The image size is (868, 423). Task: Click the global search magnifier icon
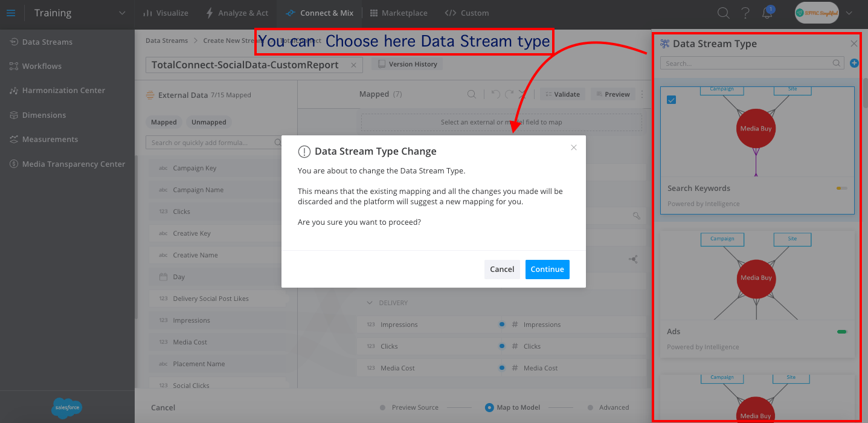(723, 13)
